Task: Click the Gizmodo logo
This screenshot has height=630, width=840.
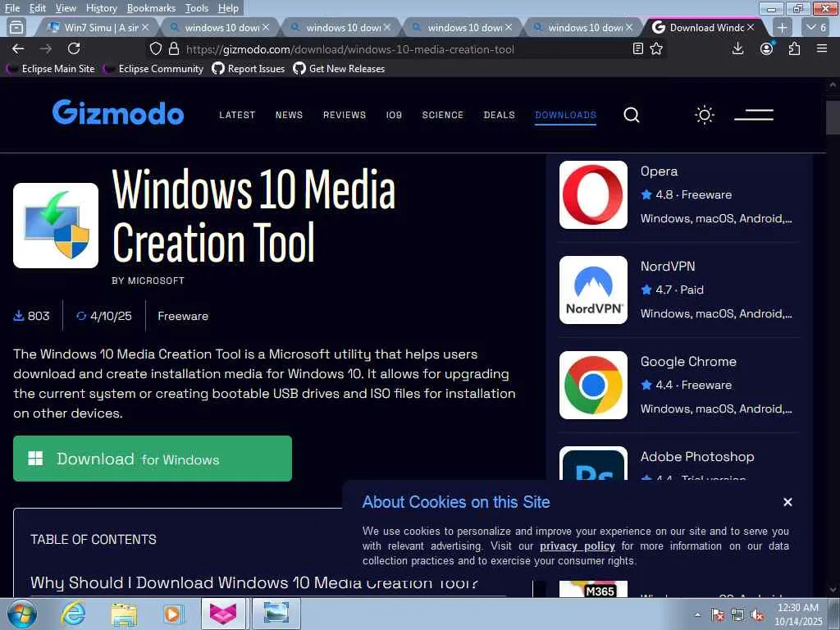Action: (118, 112)
